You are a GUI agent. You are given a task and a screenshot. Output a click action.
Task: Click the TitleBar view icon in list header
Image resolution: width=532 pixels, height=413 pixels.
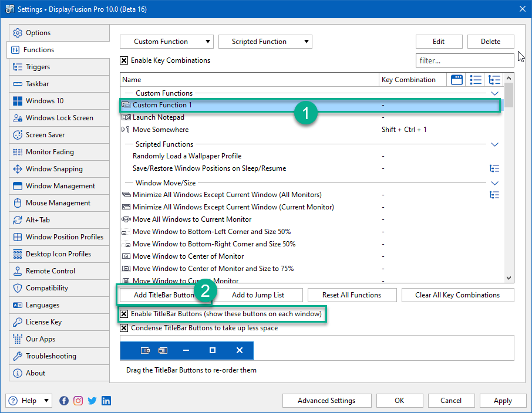pos(457,80)
